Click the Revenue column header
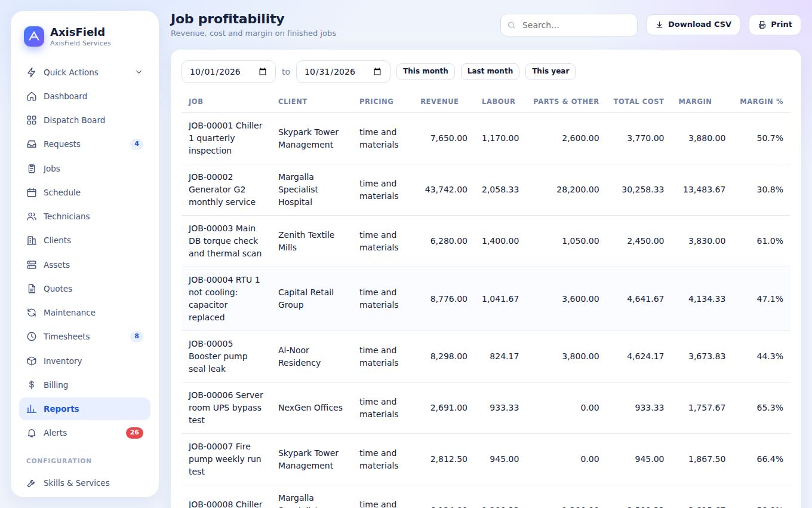Image resolution: width=812 pixels, height=508 pixels. (439, 102)
